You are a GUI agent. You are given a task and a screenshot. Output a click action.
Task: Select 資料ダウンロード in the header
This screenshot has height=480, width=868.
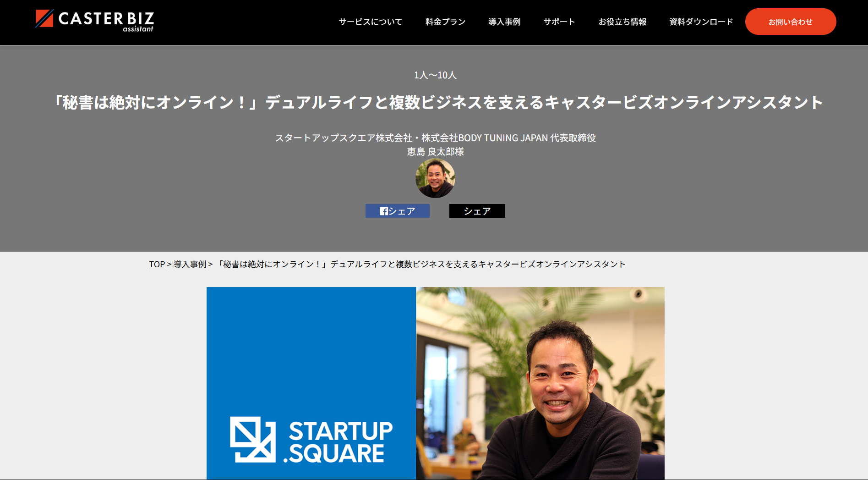[x=701, y=22]
